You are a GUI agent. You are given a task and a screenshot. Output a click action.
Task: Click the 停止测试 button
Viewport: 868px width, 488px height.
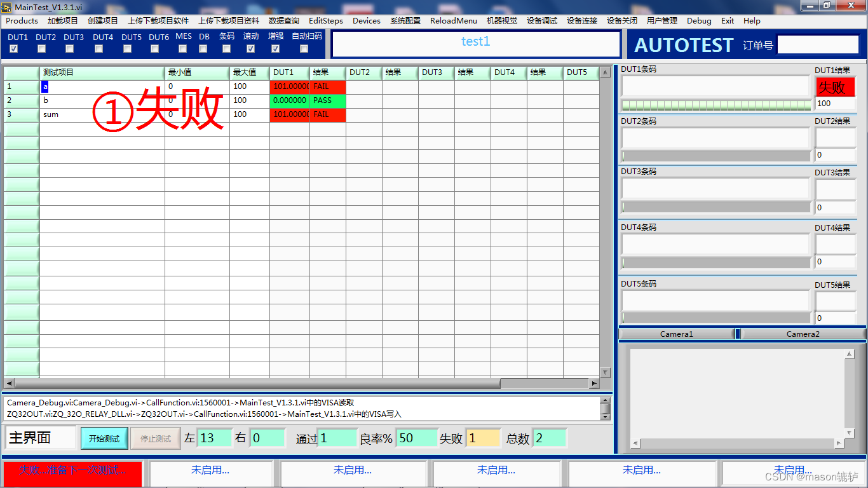(x=156, y=438)
